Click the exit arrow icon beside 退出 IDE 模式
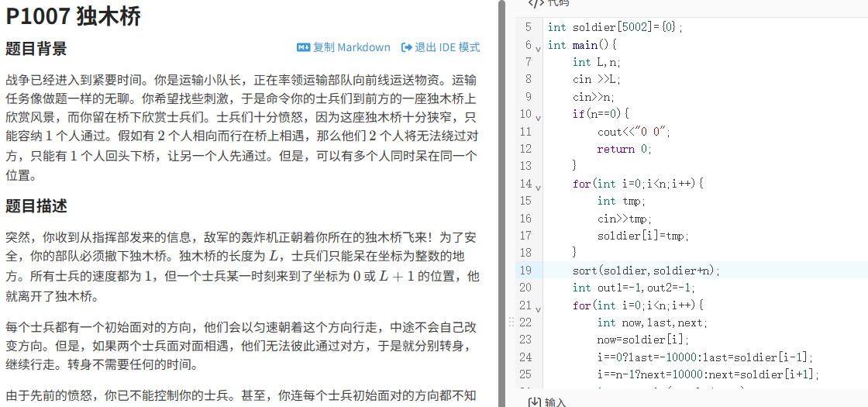This screenshot has height=407, width=868. (407, 47)
